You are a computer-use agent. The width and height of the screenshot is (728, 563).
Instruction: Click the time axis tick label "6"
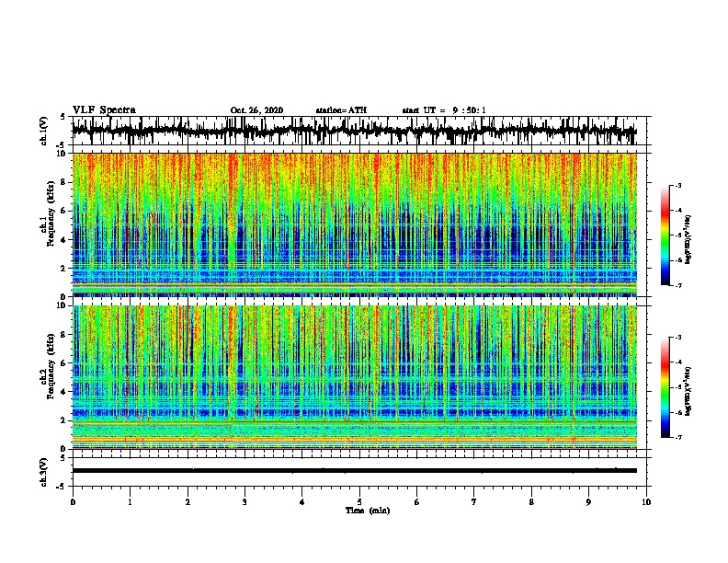click(417, 501)
